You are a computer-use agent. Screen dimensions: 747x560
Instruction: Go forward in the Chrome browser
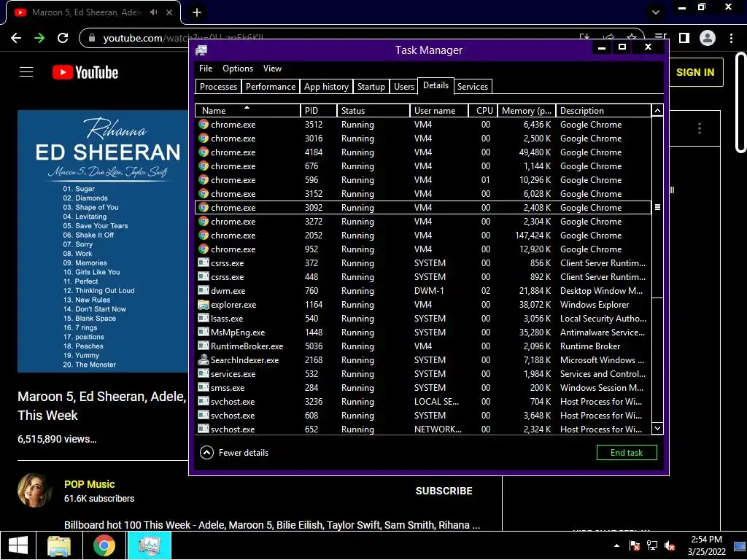pyautogui.click(x=39, y=38)
